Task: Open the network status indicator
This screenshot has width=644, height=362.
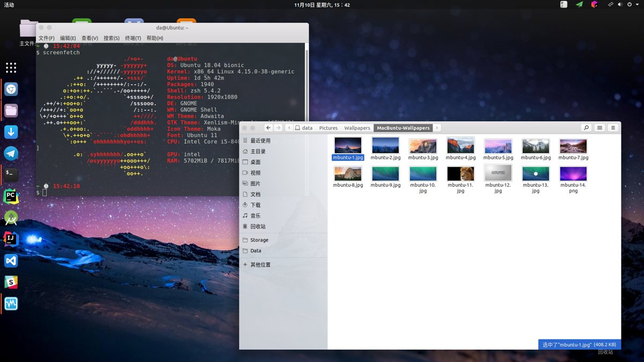Action: pyautogui.click(x=610, y=4)
